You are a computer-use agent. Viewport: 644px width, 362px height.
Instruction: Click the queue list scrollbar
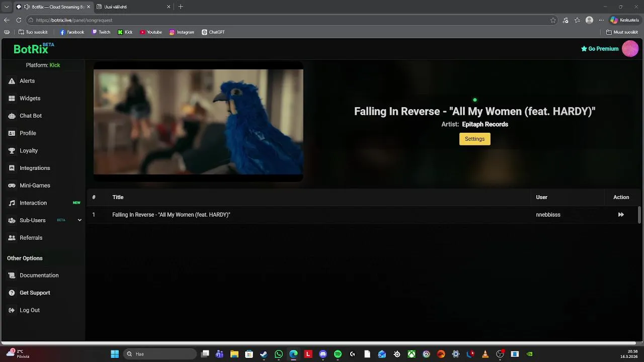pos(639,215)
